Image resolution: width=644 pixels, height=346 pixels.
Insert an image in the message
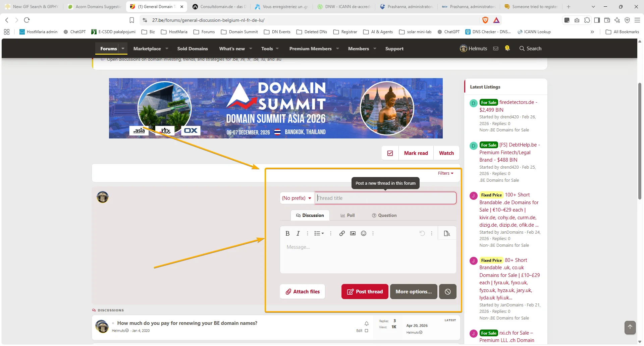[x=353, y=233]
